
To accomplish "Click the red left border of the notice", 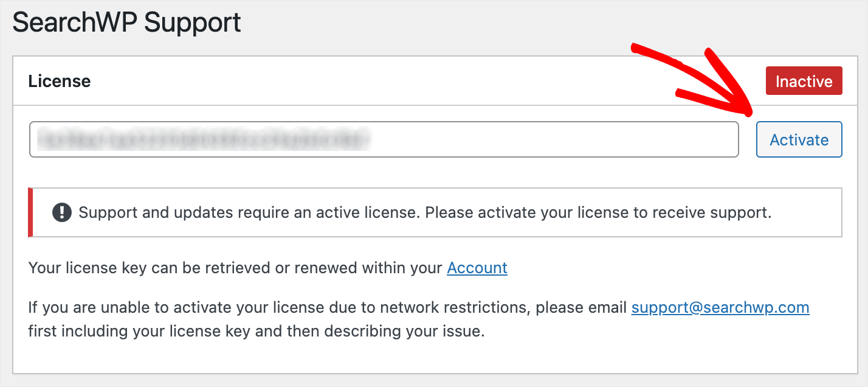I will click(x=30, y=212).
